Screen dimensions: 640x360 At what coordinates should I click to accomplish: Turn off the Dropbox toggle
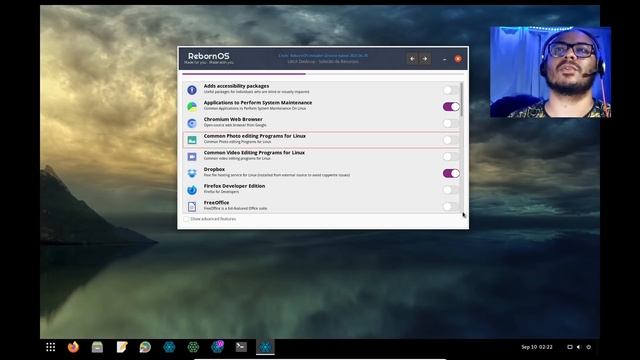point(451,173)
